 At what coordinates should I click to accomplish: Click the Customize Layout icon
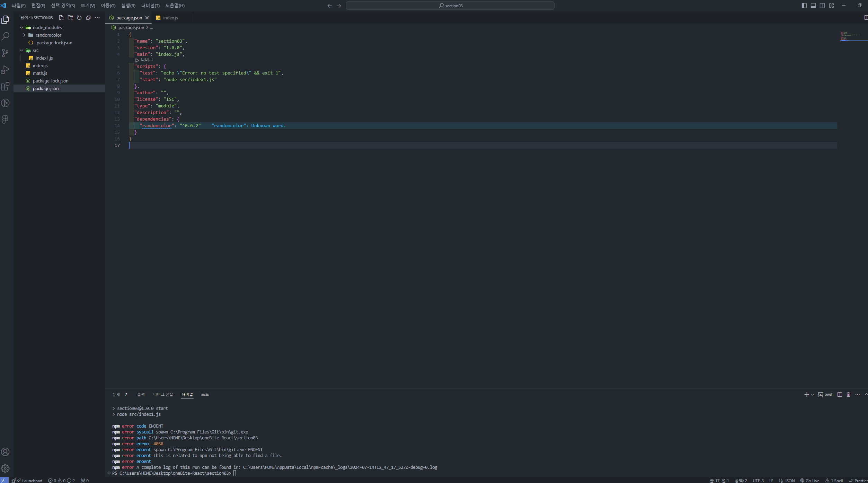coord(831,6)
